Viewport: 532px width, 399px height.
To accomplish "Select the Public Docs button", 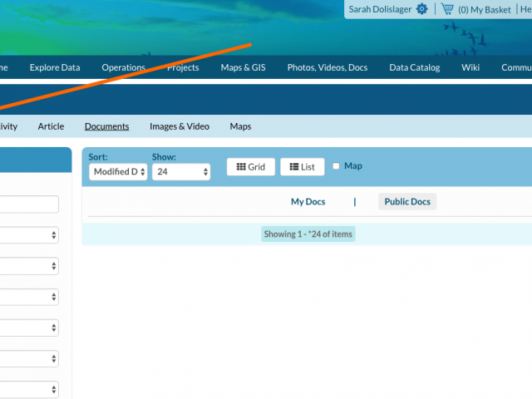I will 407,201.
